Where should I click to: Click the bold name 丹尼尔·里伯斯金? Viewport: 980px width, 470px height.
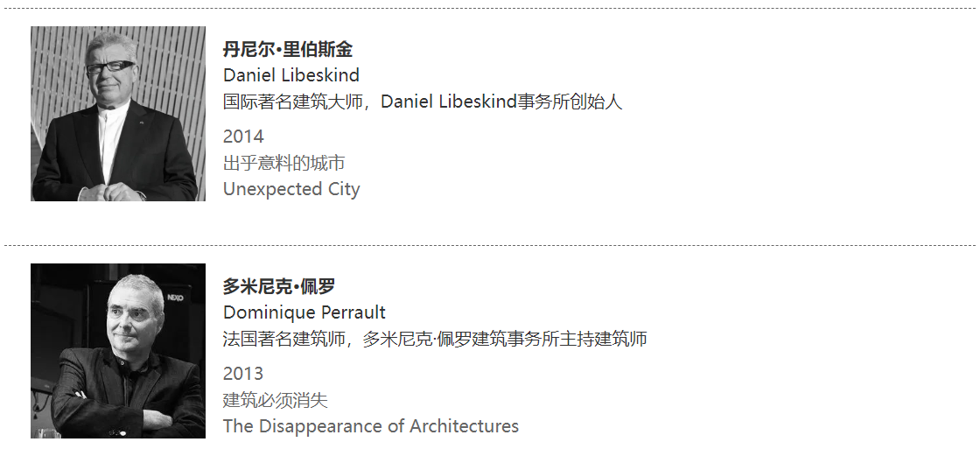click(287, 49)
